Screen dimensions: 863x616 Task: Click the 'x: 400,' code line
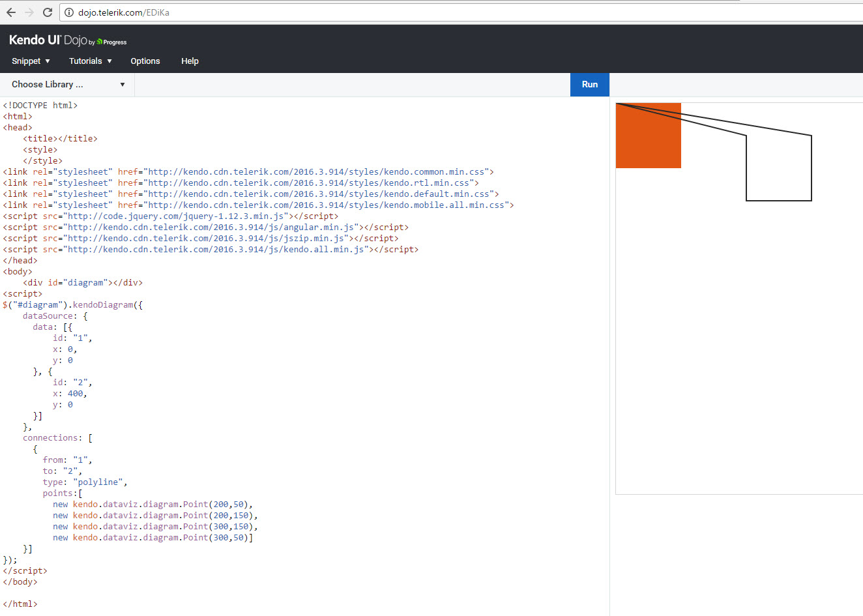click(70, 394)
